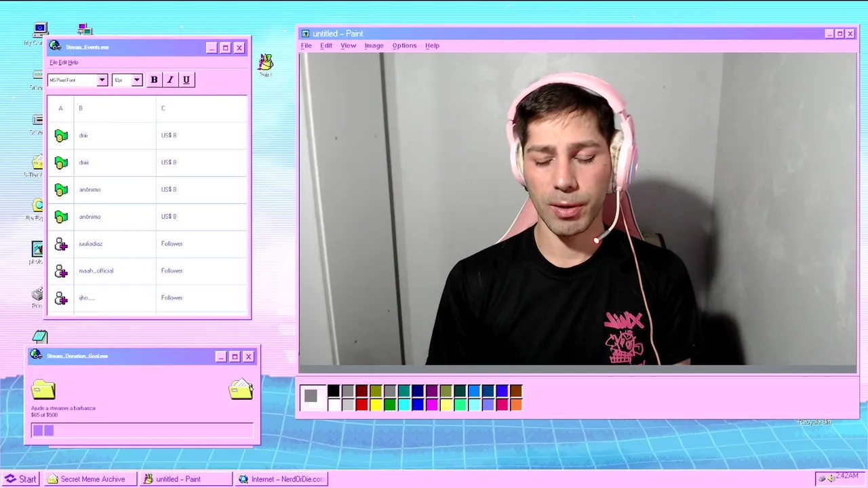This screenshot has width=868, height=488.
Task: Open the Paint shortcut on the desktop
Action: tap(266, 62)
